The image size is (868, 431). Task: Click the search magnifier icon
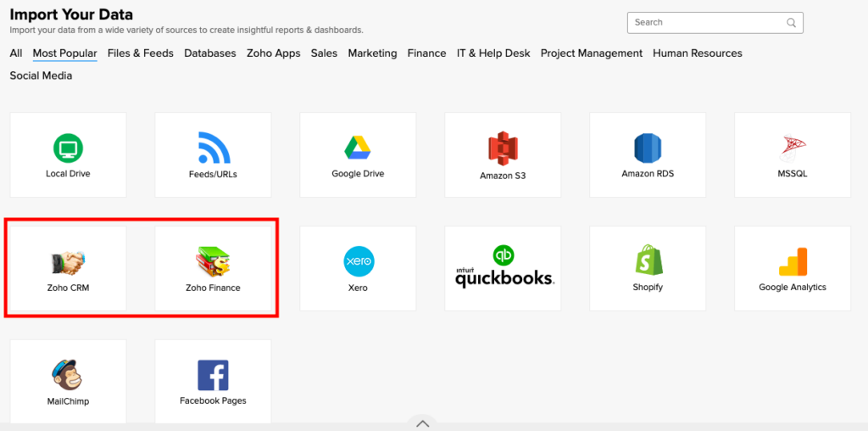[x=791, y=23]
